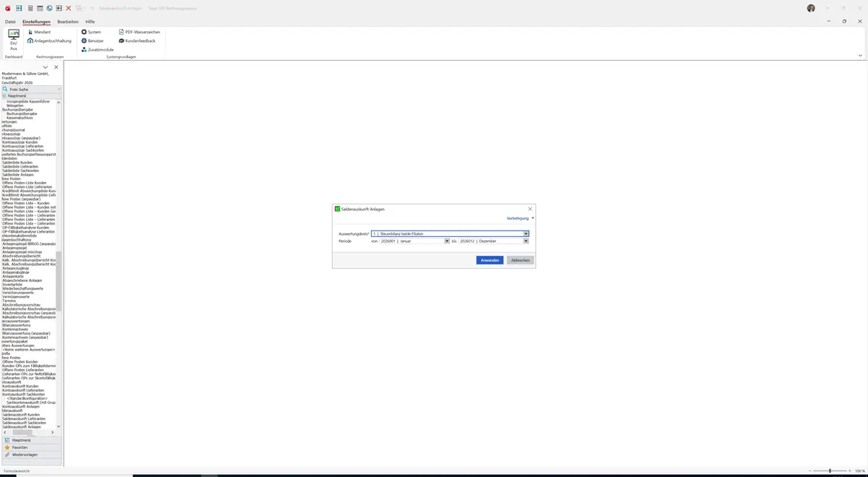Open the Wiedervorlagen section with the paperclip icon

point(32,455)
